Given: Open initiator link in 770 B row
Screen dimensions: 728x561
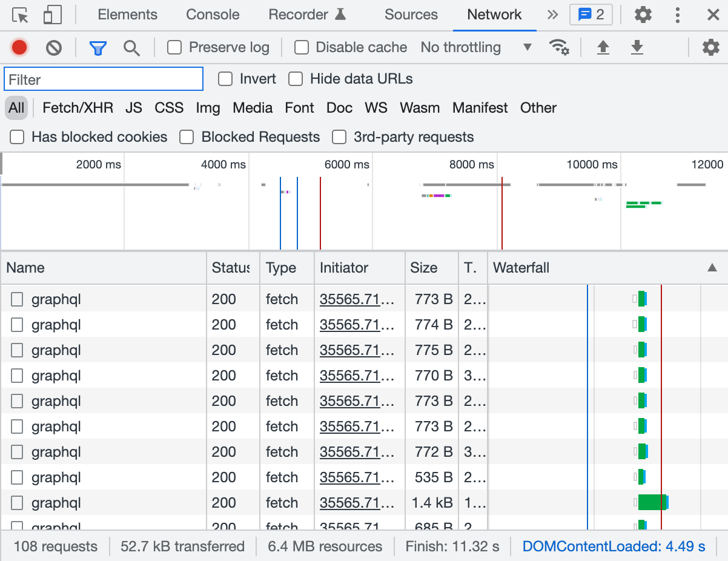Looking at the screenshot, I should [x=357, y=376].
